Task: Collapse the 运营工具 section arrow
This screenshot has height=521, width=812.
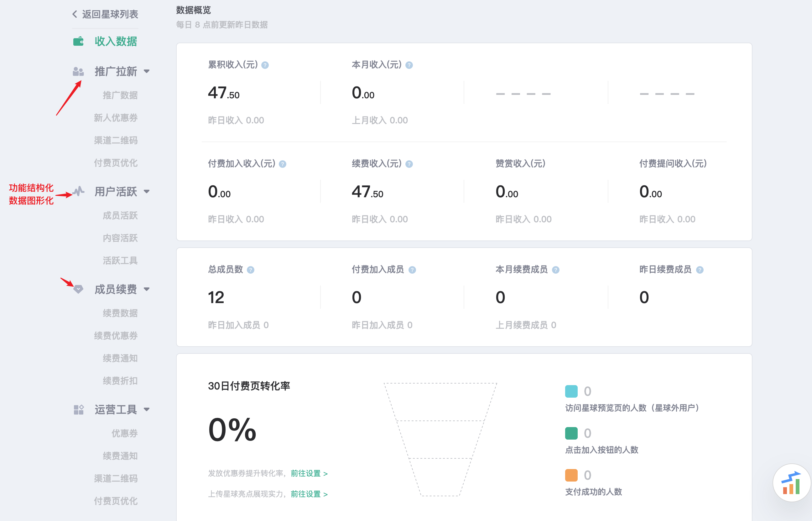Action: click(x=147, y=409)
